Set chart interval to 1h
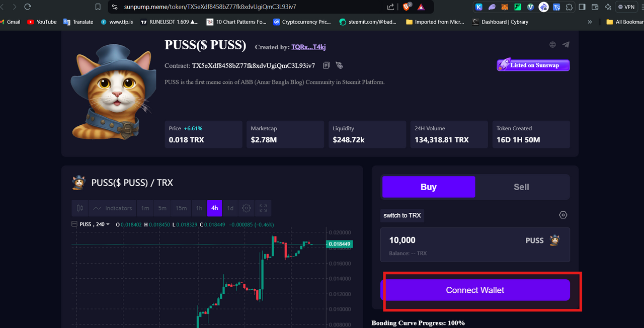The image size is (644, 328). (199, 208)
